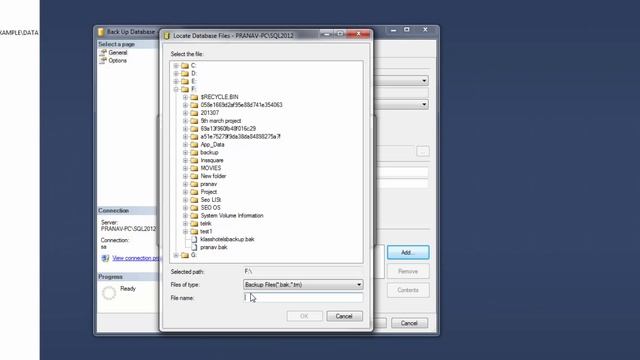Click the General page icon in Back Up Database

103,53
